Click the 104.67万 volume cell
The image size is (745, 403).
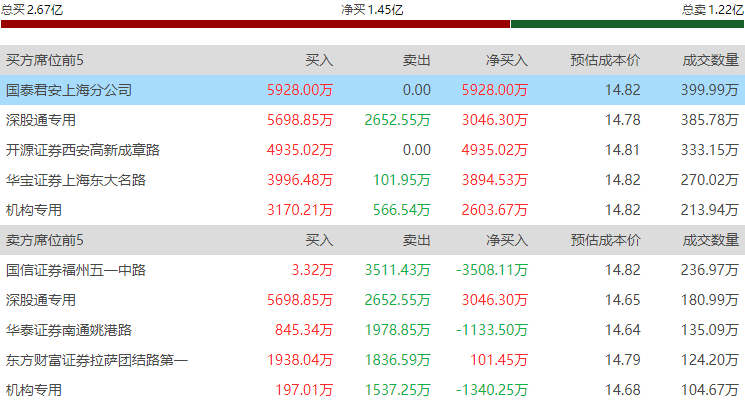709,390
